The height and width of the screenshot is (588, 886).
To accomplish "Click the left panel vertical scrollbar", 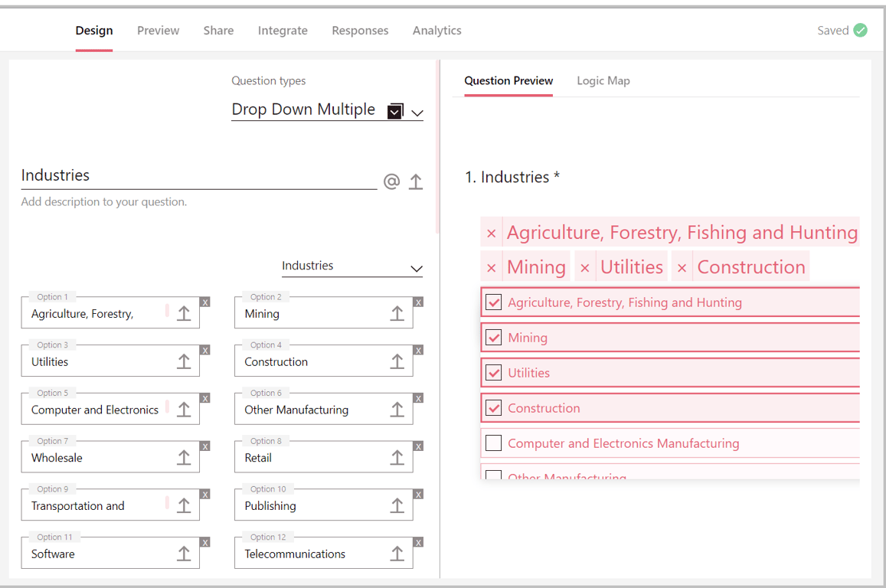I will [437, 145].
